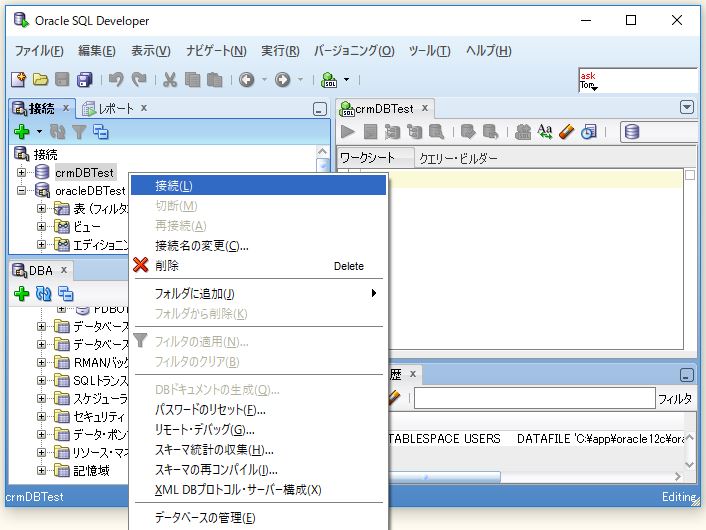Click the Open folder icon in the main toolbar

click(41, 80)
